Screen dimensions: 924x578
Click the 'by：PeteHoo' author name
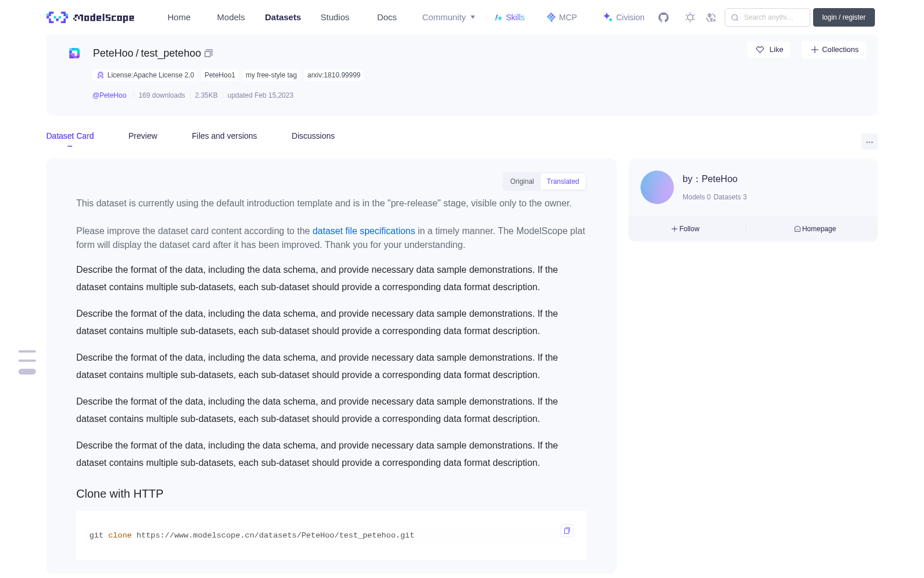click(x=710, y=179)
